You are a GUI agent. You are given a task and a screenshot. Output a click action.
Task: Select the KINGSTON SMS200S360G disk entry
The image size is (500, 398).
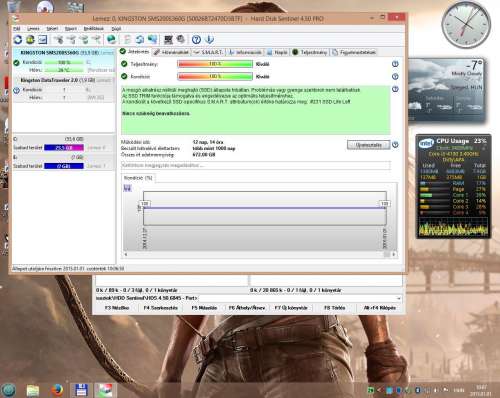tap(64, 61)
